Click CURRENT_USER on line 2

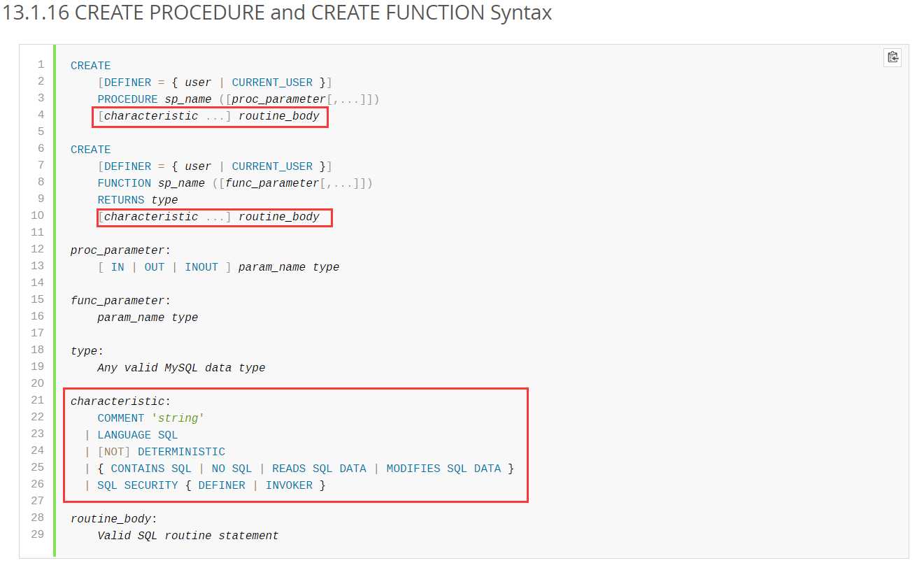coord(272,83)
